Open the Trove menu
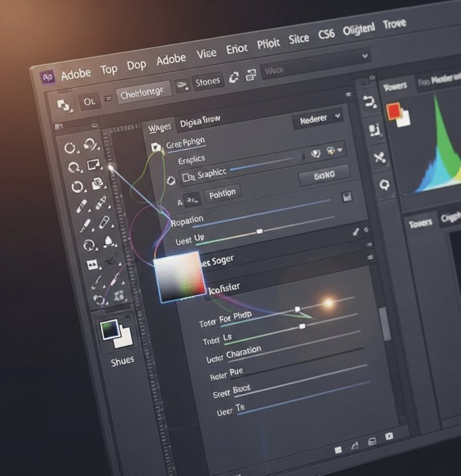The height and width of the screenshot is (476, 461). [x=394, y=23]
